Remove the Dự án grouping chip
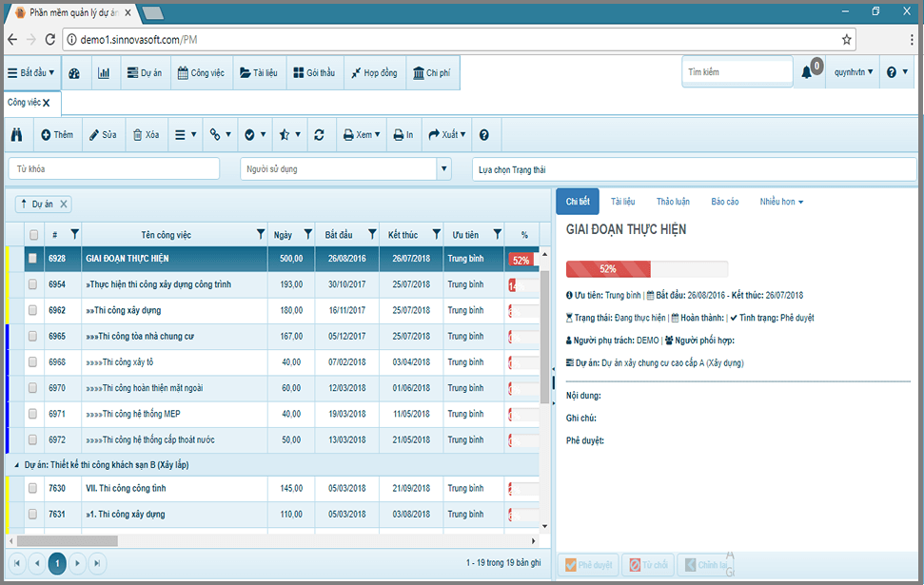The width and height of the screenshot is (924, 585). pos(64,204)
